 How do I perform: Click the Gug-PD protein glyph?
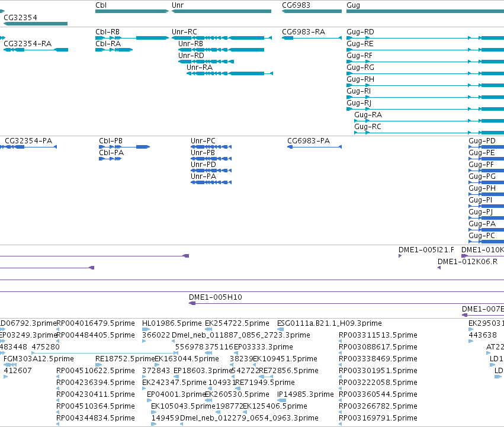[486, 147]
